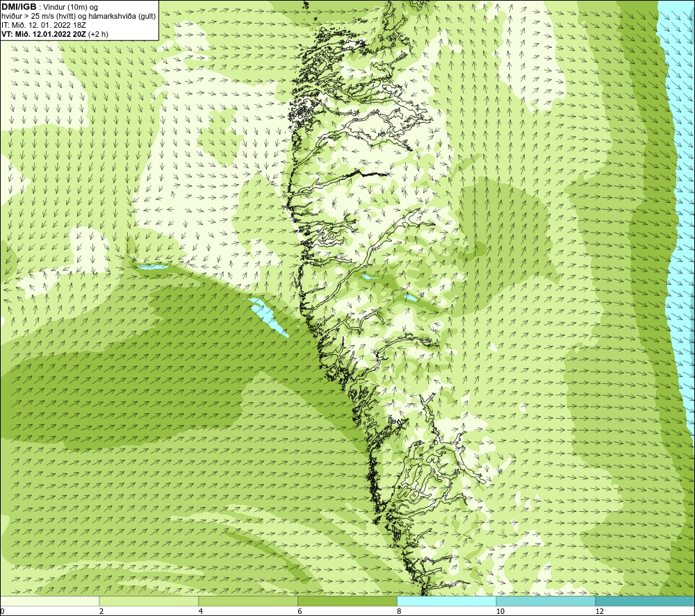
Task: Click the legend scale label "6"
Action: point(300,611)
